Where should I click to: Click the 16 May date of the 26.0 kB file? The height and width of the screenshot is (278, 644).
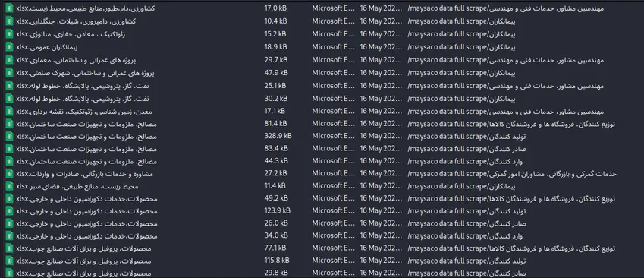[381, 224]
